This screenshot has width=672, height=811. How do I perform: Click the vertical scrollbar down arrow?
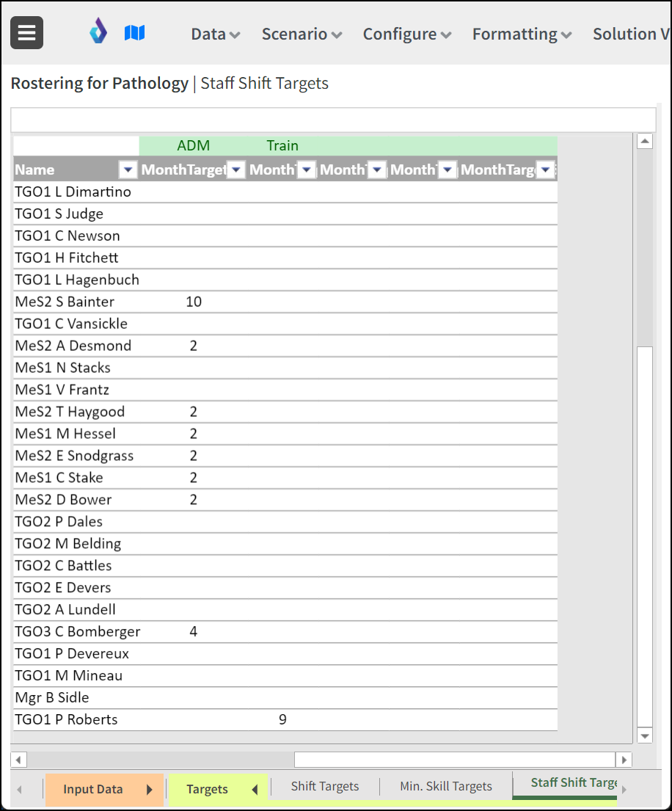tap(645, 735)
